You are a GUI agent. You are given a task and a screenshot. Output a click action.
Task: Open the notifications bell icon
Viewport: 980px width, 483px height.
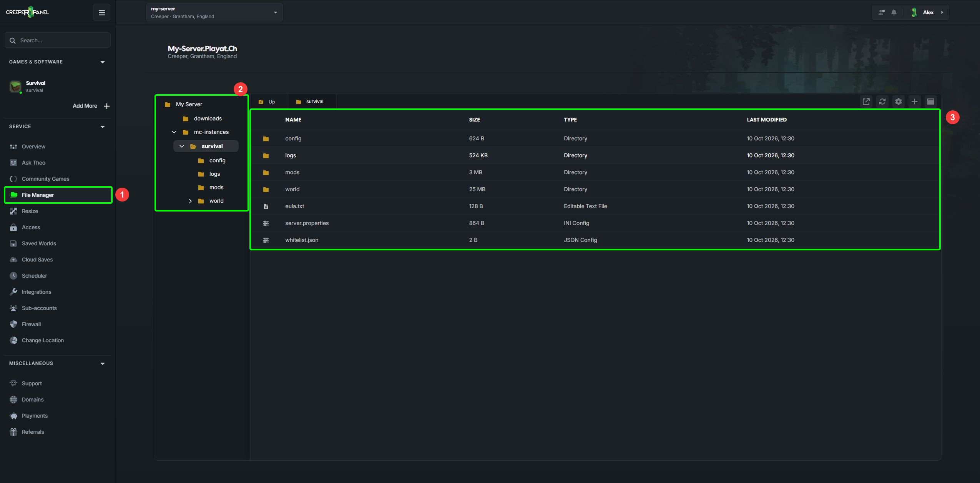pos(894,12)
